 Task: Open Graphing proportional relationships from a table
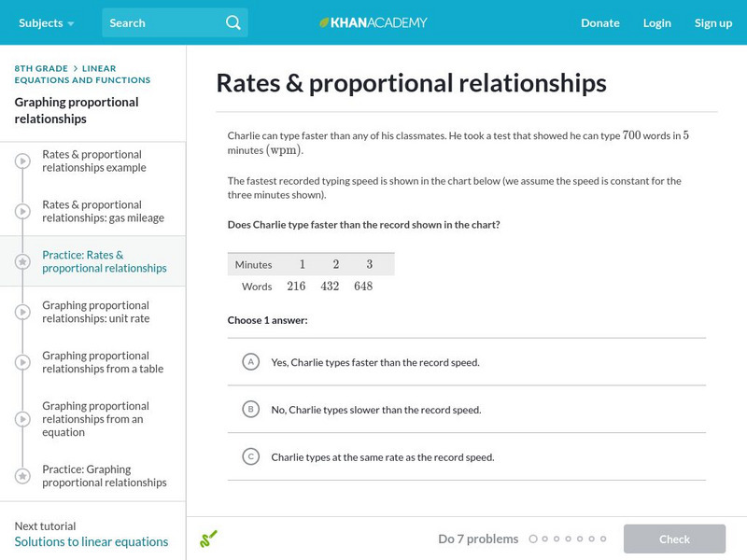(103, 362)
